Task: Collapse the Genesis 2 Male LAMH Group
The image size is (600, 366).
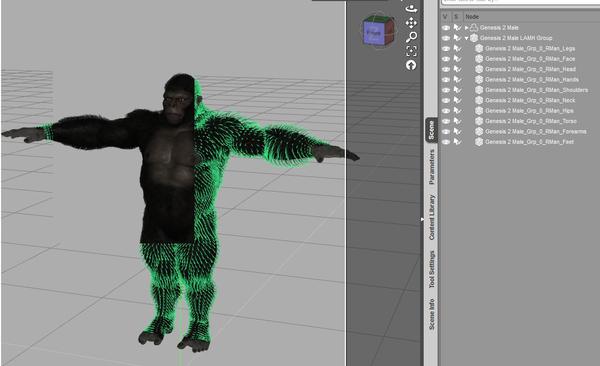Action: click(x=466, y=38)
